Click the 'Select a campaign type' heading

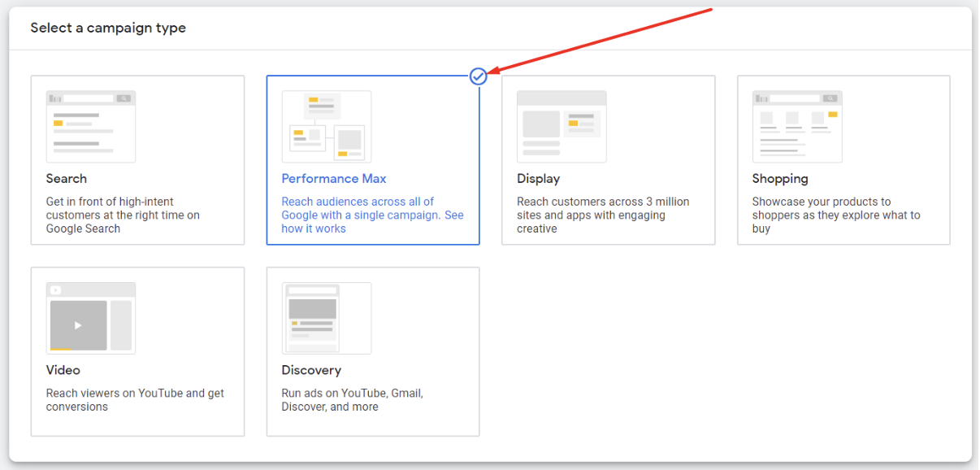click(108, 28)
